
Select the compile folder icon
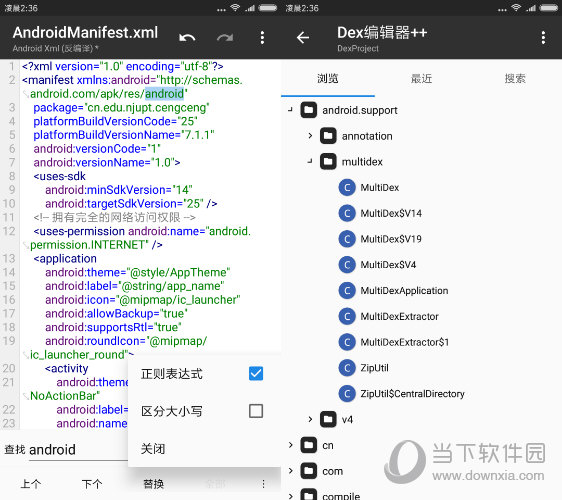309,495
